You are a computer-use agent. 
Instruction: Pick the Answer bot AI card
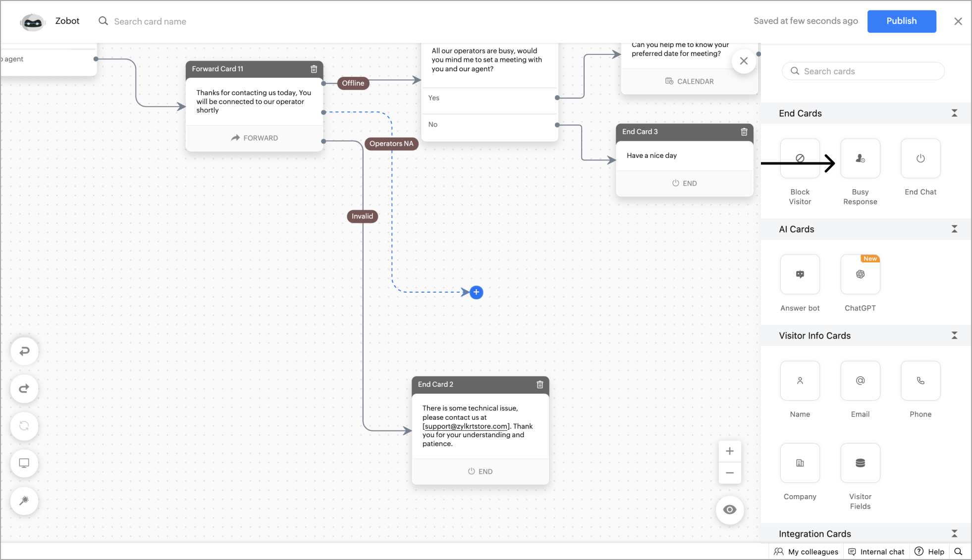coord(800,274)
